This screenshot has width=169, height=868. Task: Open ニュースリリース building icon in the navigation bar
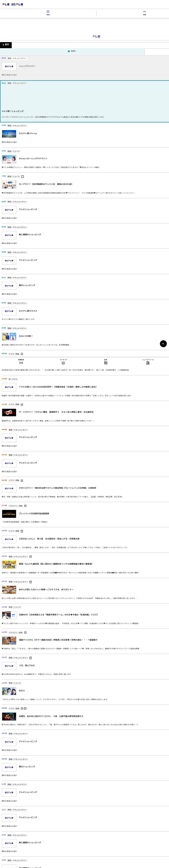[x=148, y=362]
